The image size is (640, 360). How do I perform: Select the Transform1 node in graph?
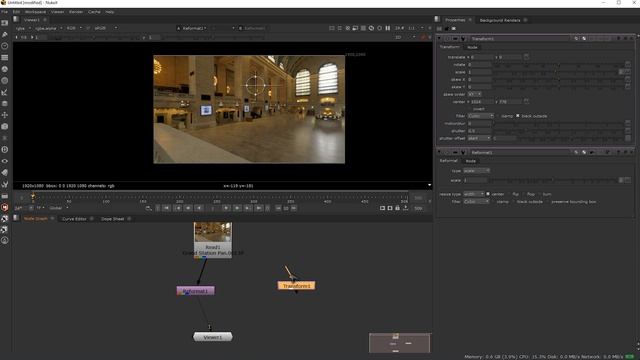pyautogui.click(x=296, y=286)
